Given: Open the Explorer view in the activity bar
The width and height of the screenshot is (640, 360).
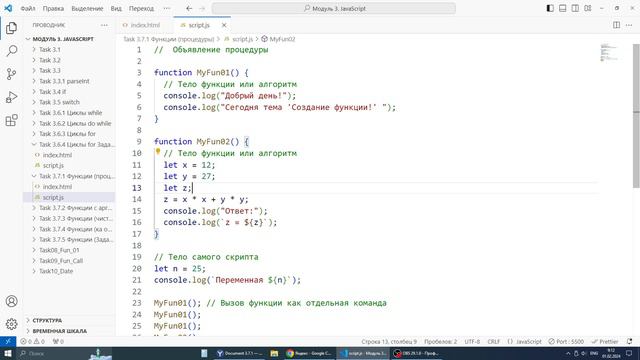Looking at the screenshot, I should 11,28.
